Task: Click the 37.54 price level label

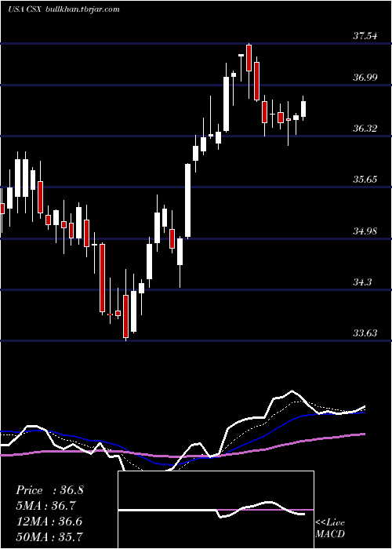Action: coord(365,36)
